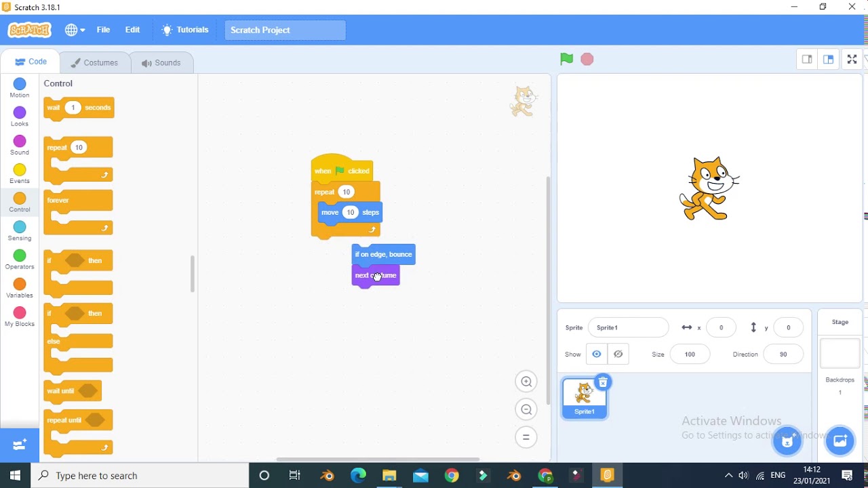The height and width of the screenshot is (488, 868).
Task: Open File Explorer from the taskbar
Action: click(389, 476)
